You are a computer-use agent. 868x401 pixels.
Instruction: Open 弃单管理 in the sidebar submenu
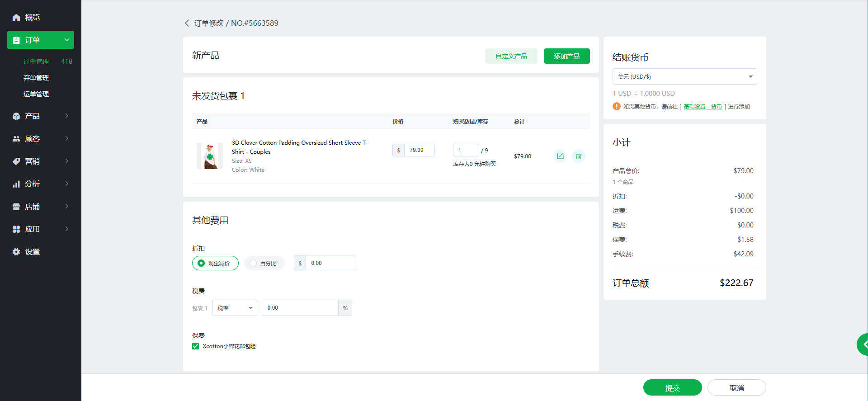(36, 78)
